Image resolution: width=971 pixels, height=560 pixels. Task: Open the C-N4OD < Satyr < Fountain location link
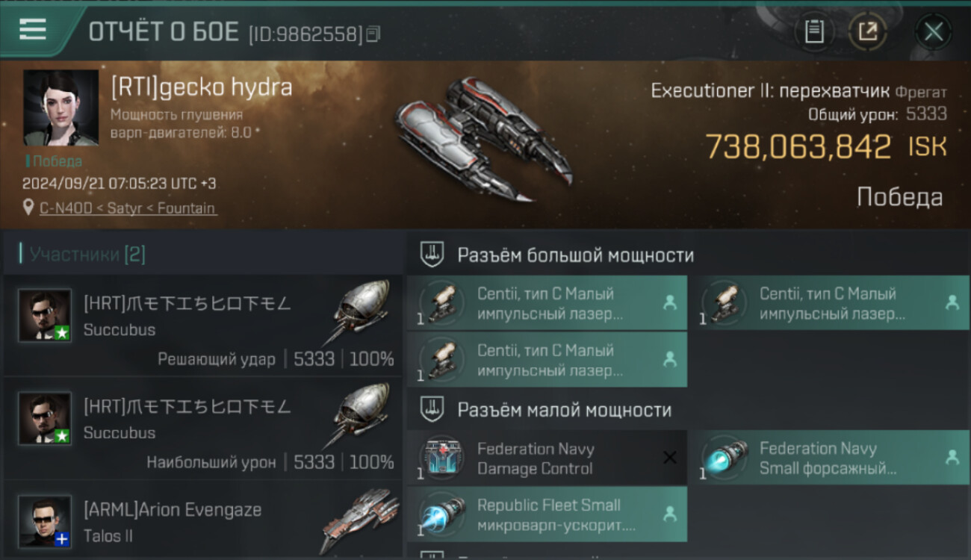click(x=128, y=208)
